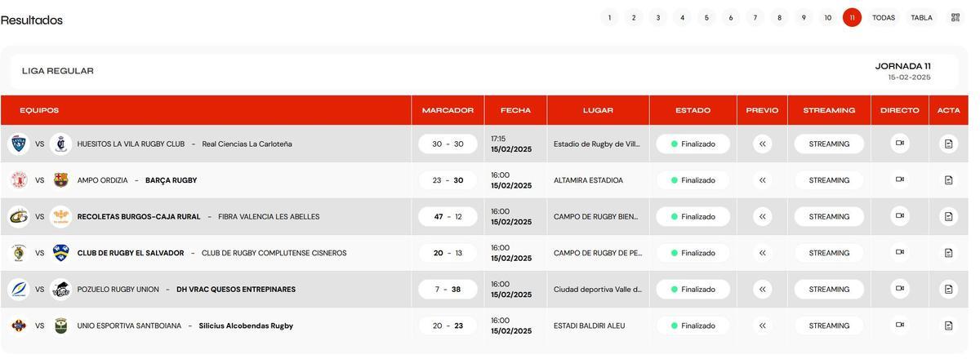Click Huesitos La Vila team crest
980x363 pixels.
(x=19, y=144)
